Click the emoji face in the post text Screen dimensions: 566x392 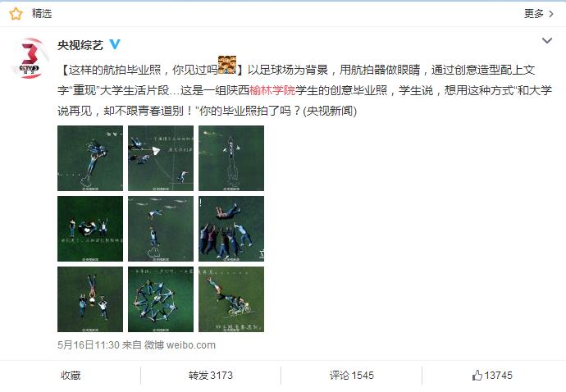pyautogui.click(x=227, y=65)
